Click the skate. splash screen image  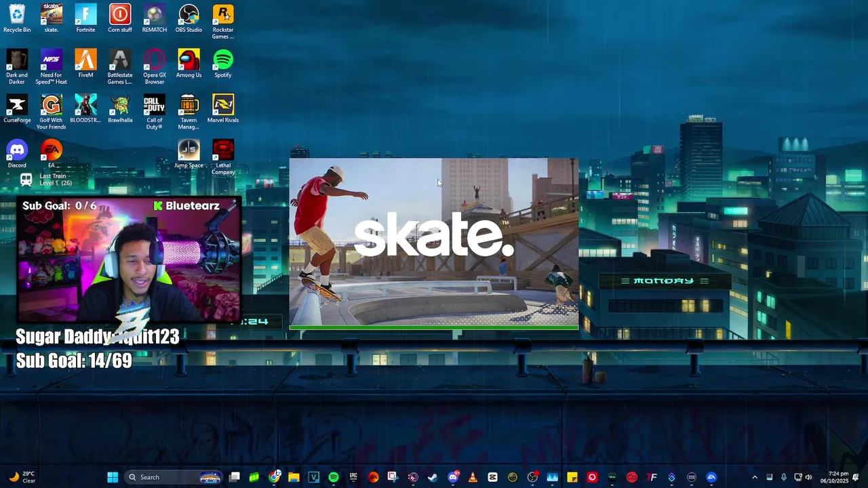click(x=434, y=243)
